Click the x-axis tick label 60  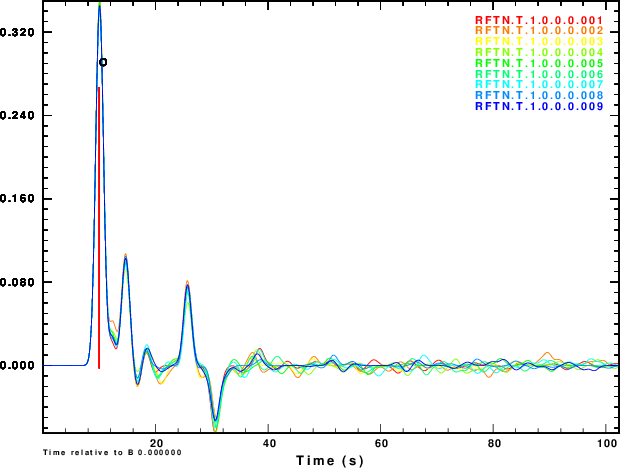(x=381, y=443)
